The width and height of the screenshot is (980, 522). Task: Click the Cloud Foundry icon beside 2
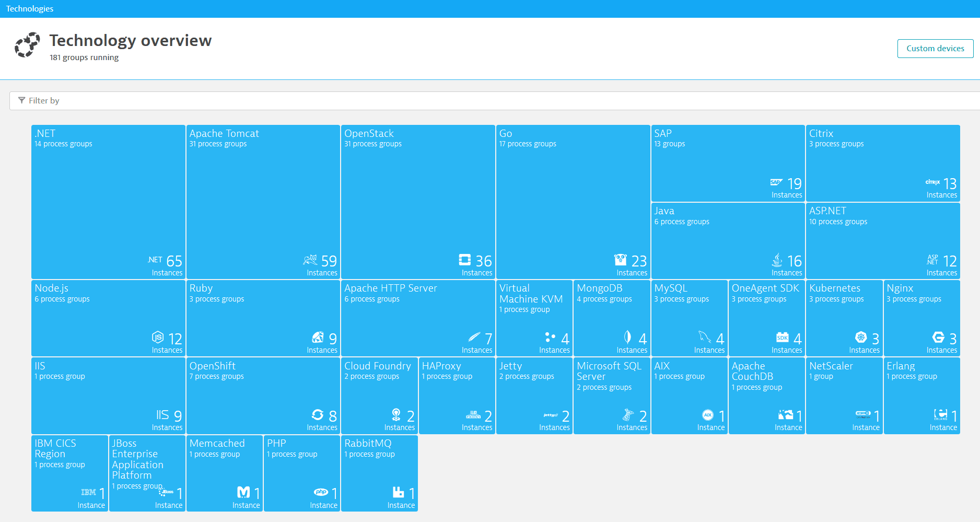coord(396,415)
